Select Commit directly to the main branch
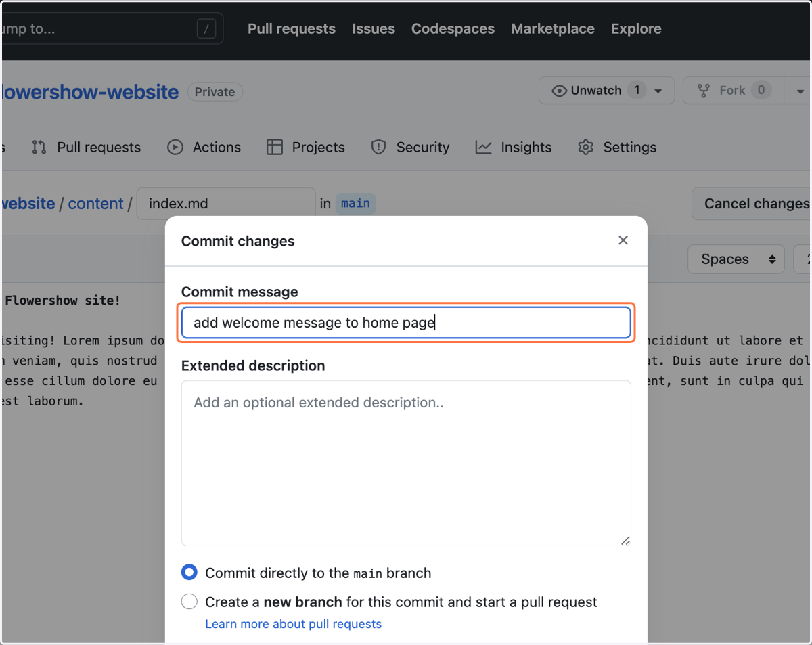The height and width of the screenshot is (645, 812). (x=189, y=573)
